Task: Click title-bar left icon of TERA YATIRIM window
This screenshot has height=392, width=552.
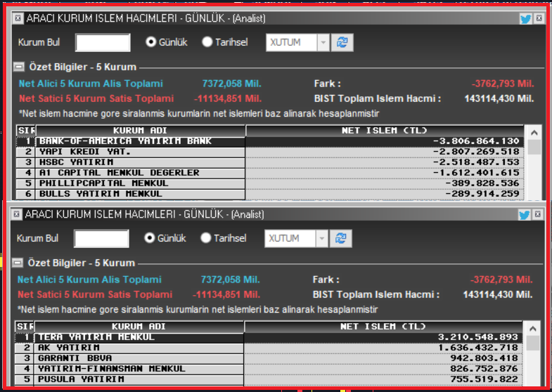Action: (x=17, y=214)
